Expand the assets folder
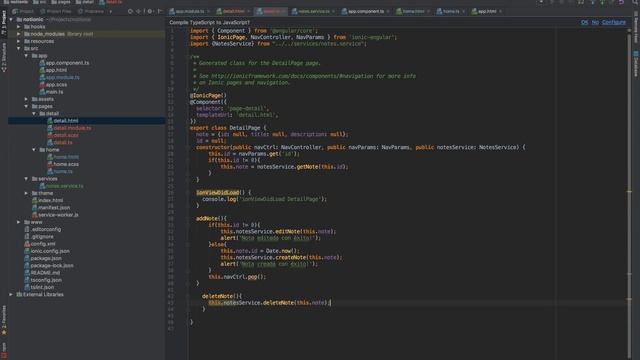 pos(27,99)
